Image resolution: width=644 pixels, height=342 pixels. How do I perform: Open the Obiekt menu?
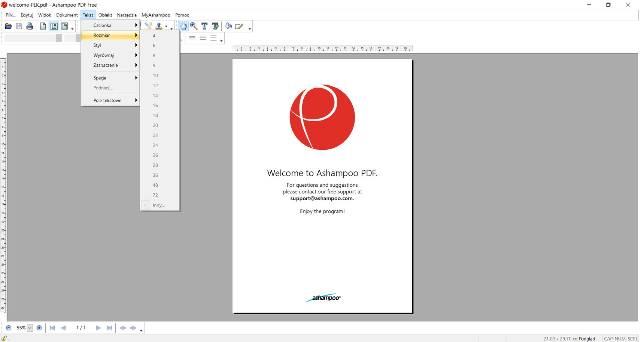point(105,15)
